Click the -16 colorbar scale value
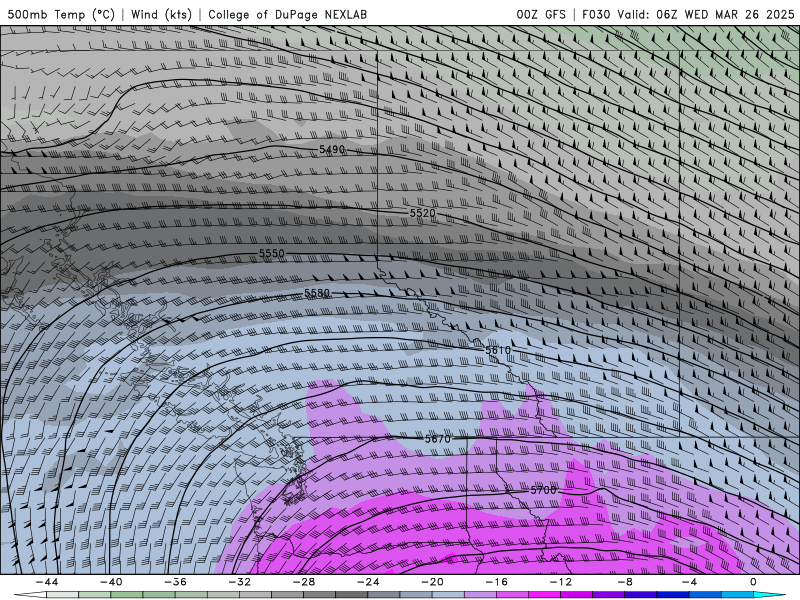 click(497, 582)
